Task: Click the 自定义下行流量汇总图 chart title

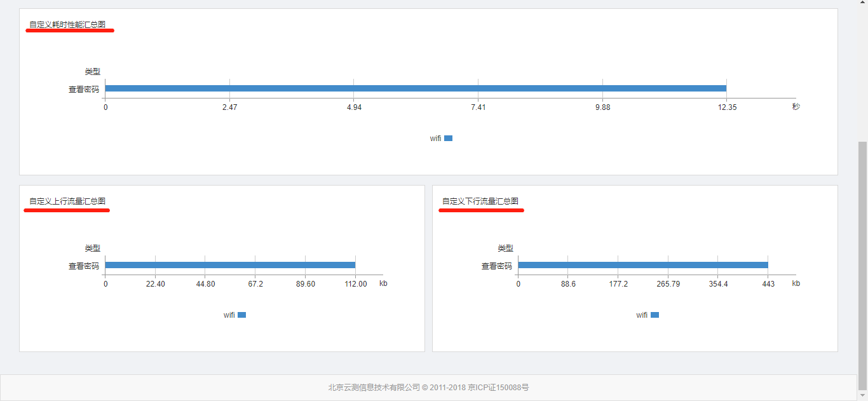Action: [480, 201]
